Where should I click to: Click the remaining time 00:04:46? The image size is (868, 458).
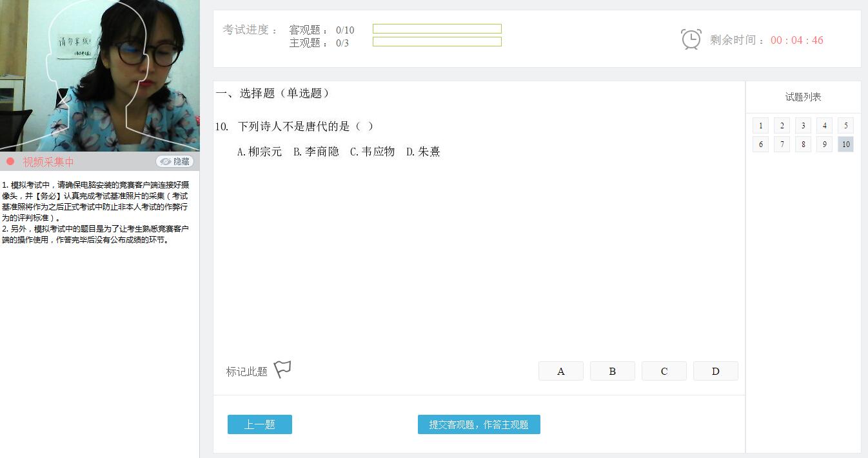797,40
